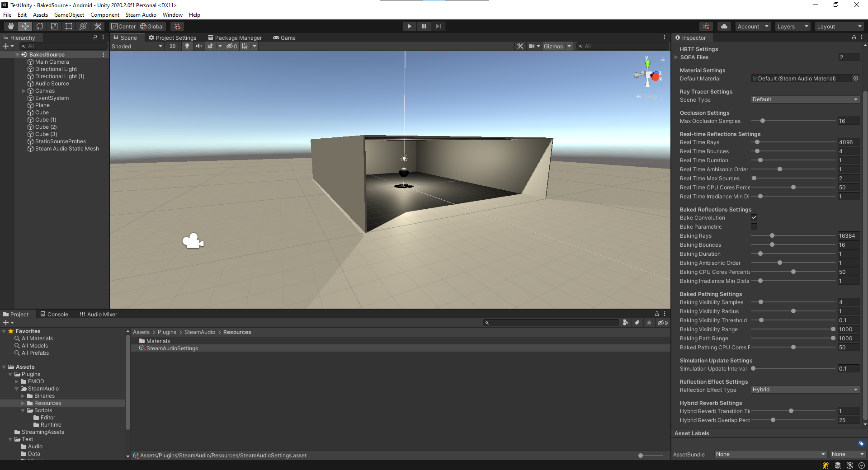Select the Rotate tool

point(40,26)
